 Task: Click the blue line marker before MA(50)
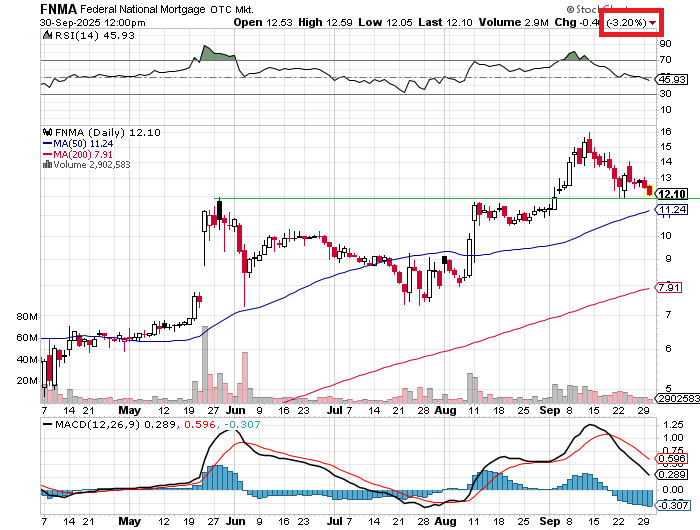[x=47, y=143]
